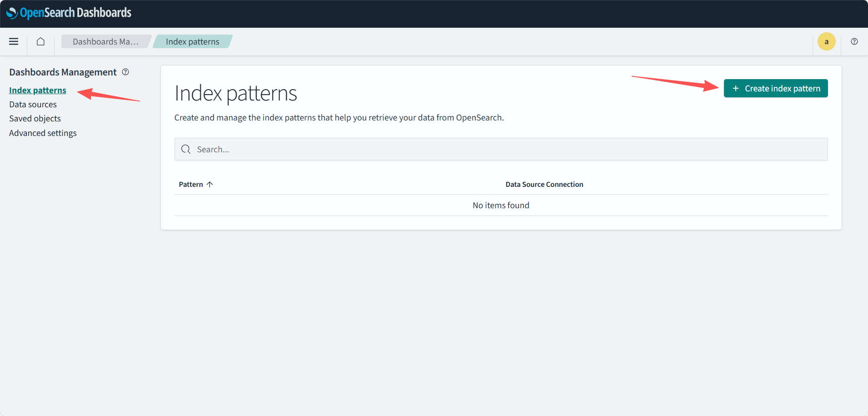Click the Index patterns page heading
Viewport: 868px width, 416px height.
click(x=235, y=93)
